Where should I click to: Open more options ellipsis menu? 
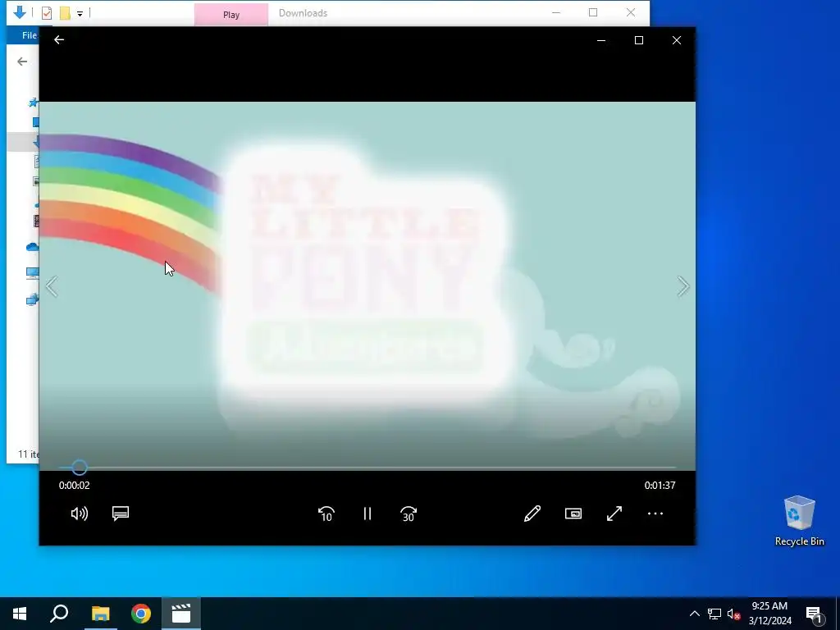[655, 514]
